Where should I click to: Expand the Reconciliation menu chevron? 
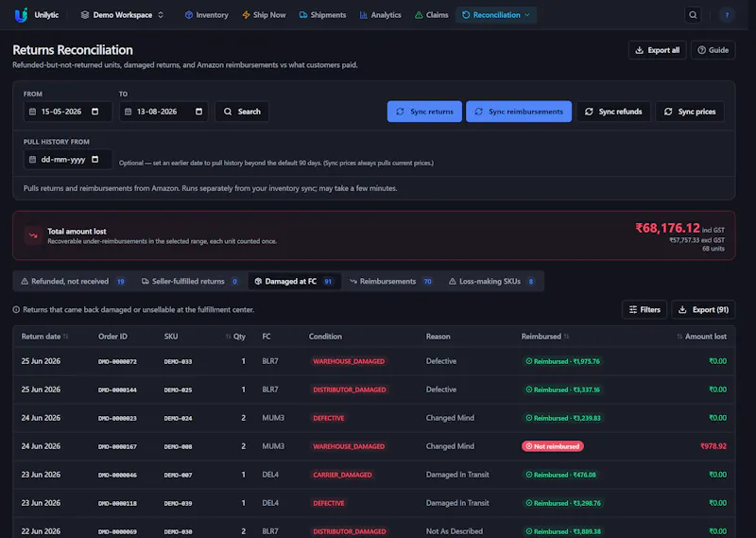527,15
